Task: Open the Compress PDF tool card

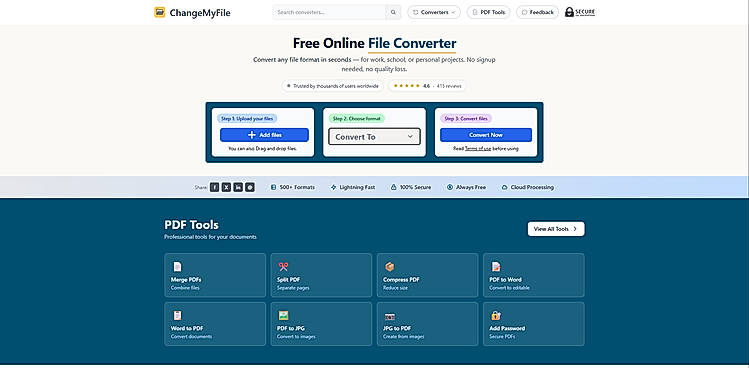Action: click(x=427, y=275)
